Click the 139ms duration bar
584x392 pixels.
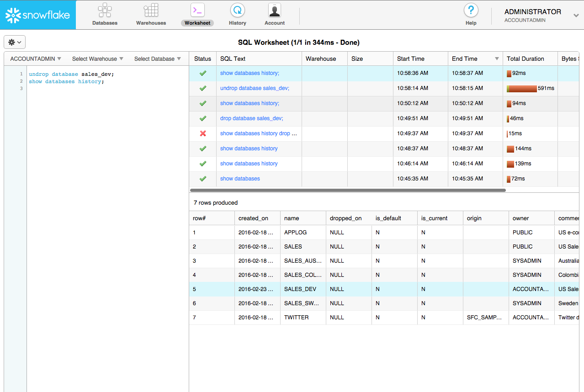coord(510,164)
